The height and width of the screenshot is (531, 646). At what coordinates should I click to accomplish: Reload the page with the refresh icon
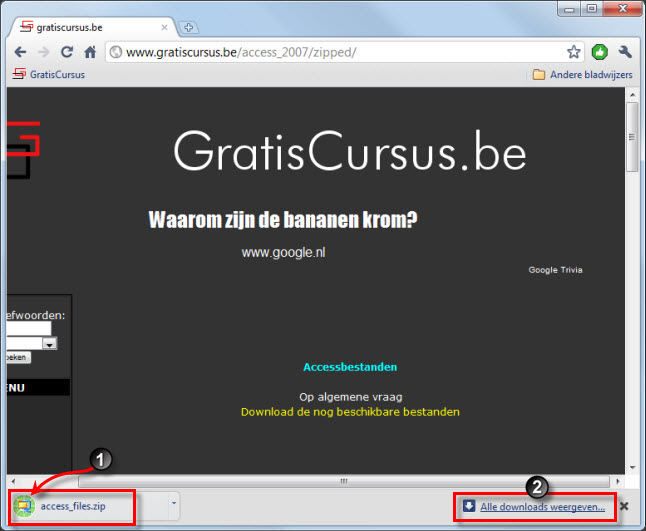(67, 52)
